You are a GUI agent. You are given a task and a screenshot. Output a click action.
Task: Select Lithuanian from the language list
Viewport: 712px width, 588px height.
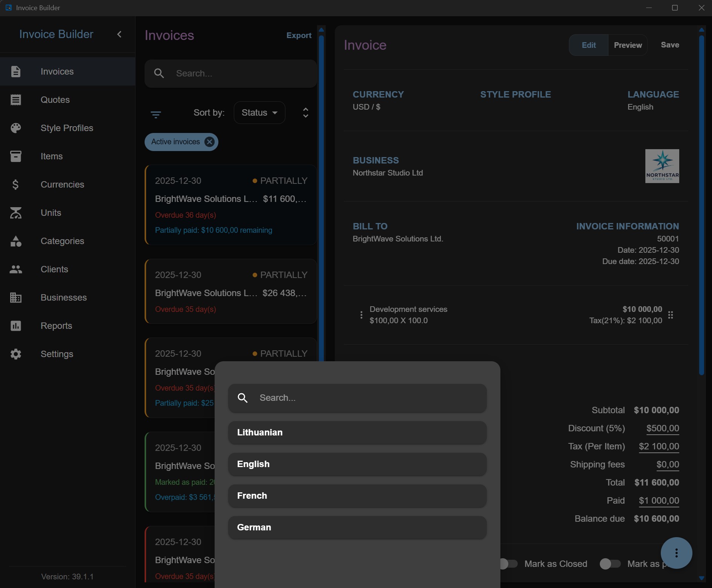(357, 432)
